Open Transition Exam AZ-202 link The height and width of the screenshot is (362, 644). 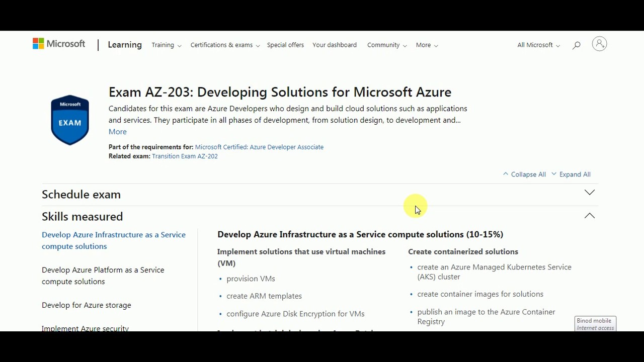tap(185, 156)
